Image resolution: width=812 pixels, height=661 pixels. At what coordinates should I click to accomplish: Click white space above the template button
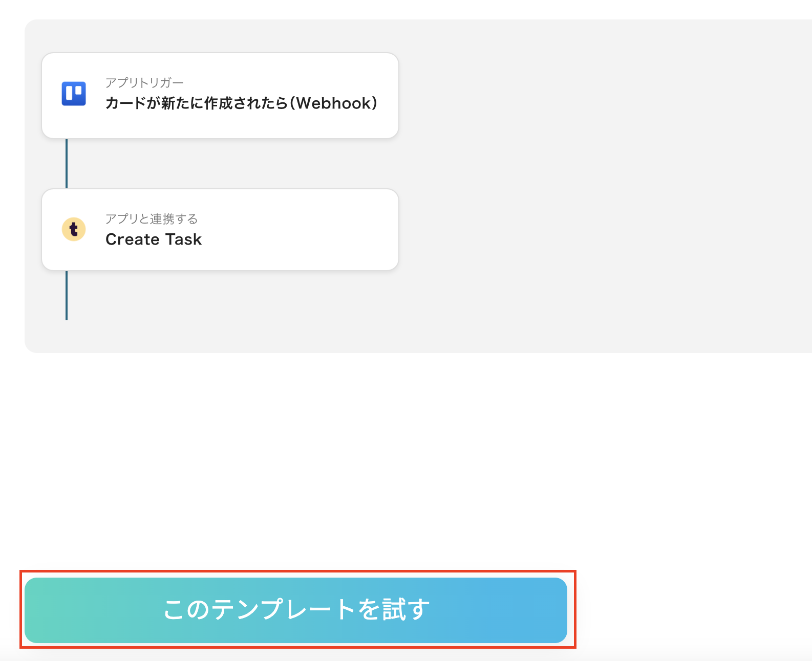click(307, 460)
